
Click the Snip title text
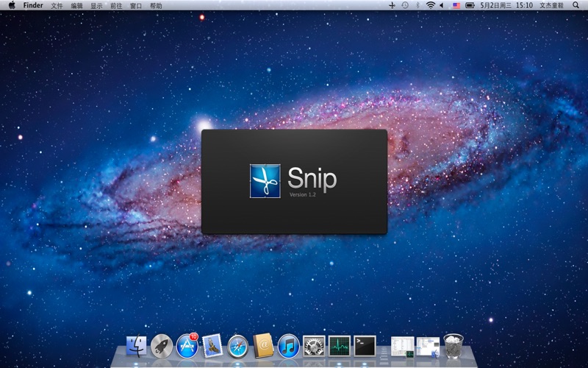(312, 179)
